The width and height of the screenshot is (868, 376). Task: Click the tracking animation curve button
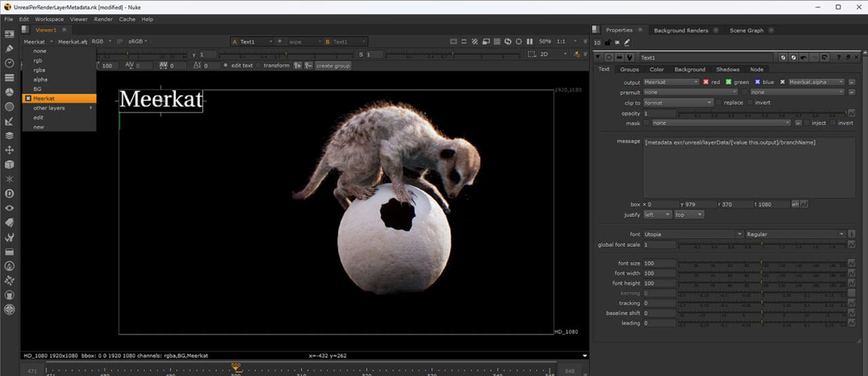point(852,303)
